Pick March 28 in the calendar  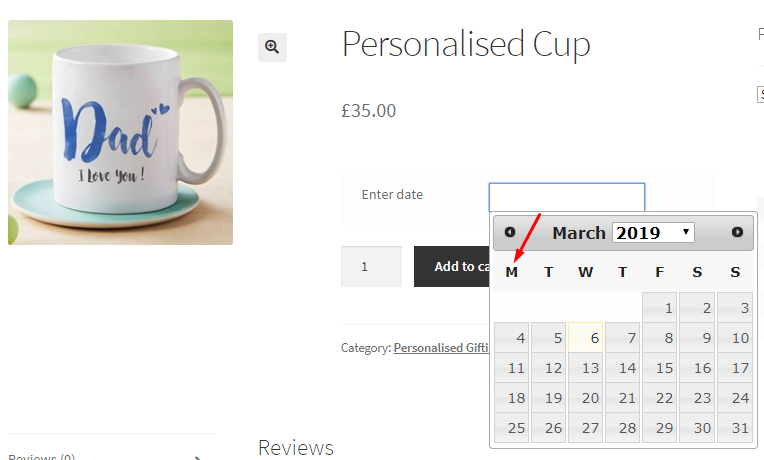coord(623,427)
